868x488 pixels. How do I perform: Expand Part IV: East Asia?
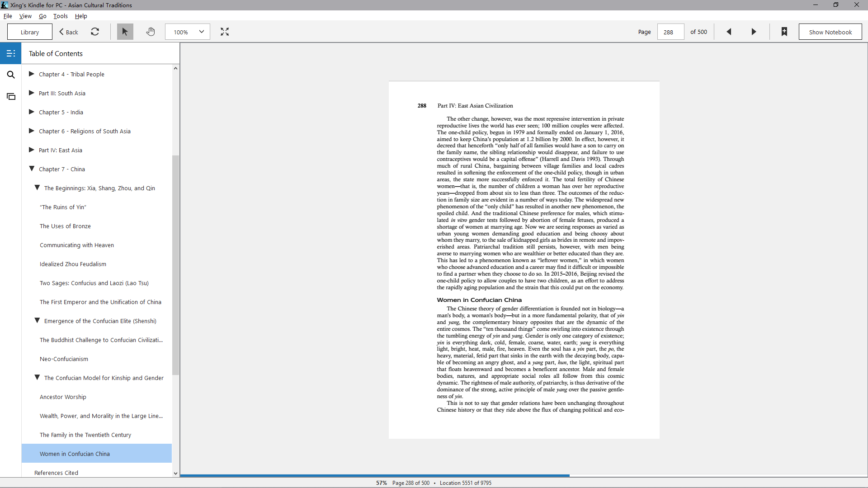(x=32, y=150)
